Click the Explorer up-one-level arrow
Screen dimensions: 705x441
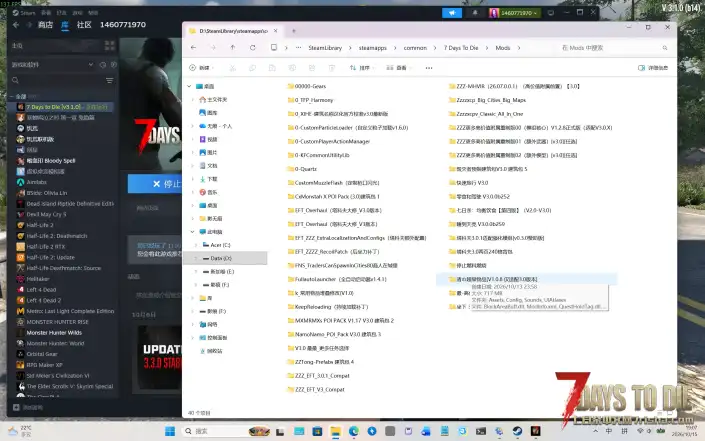pyautogui.click(x=232, y=48)
